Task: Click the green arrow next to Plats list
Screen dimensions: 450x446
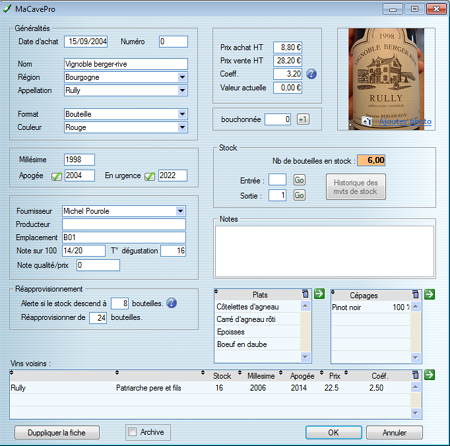Action: 319,294
